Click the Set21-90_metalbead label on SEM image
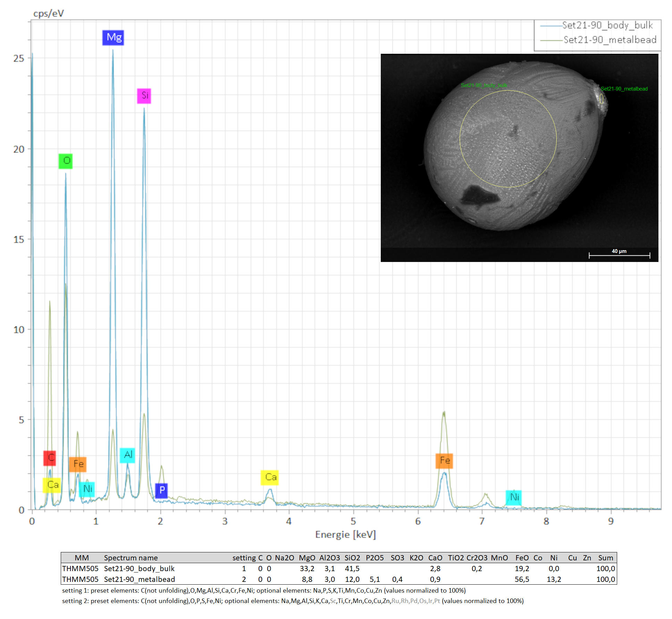672x619 pixels. 624,89
